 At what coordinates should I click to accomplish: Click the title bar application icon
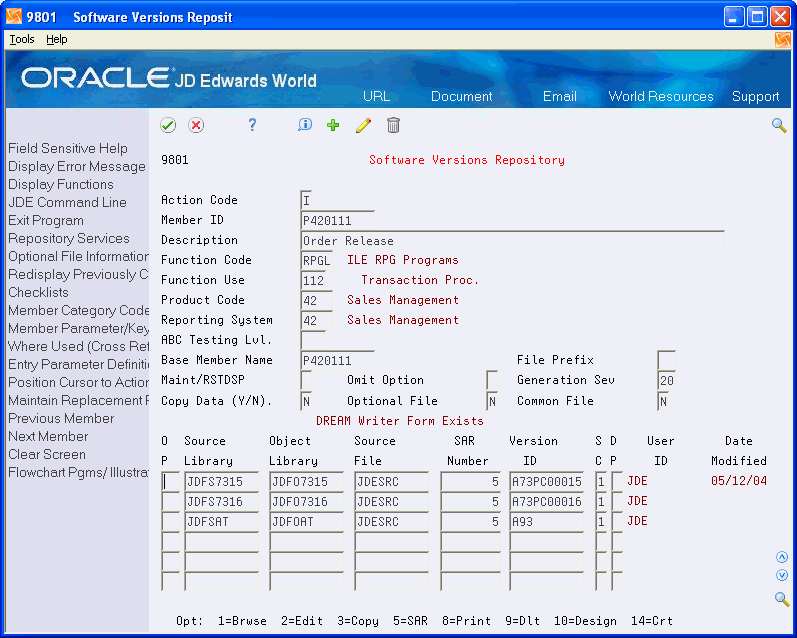(14, 17)
